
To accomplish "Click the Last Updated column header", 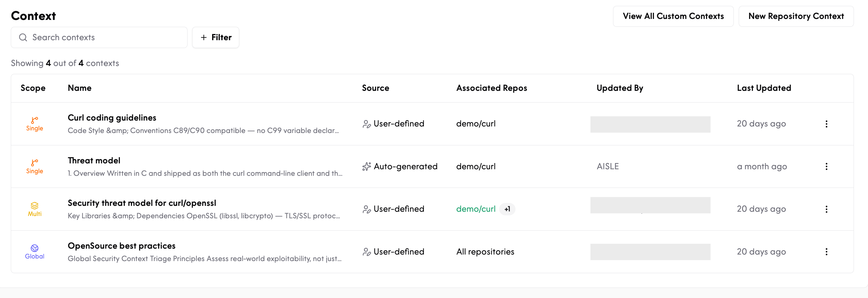I will point(764,88).
